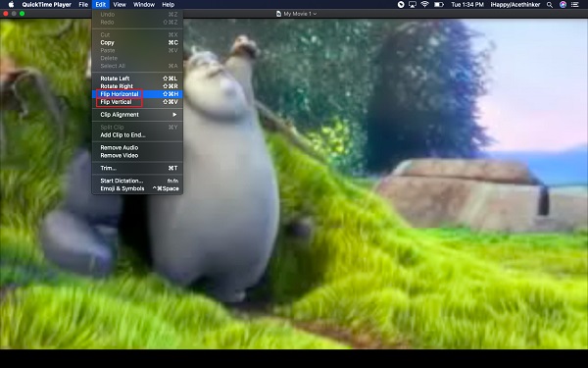This screenshot has height=368, width=588.
Task: Open the File menu
Action: 83,5
